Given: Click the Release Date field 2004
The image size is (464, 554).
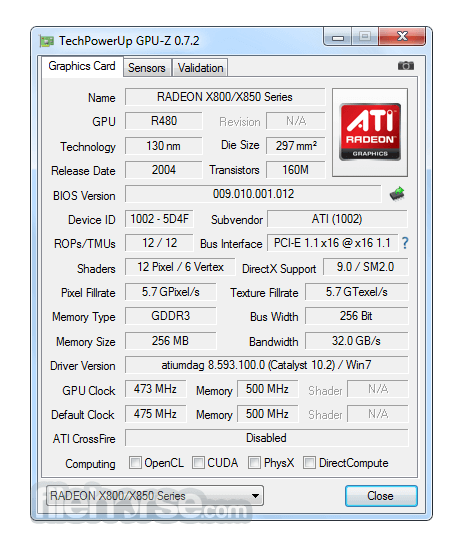Looking at the screenshot, I should (164, 170).
